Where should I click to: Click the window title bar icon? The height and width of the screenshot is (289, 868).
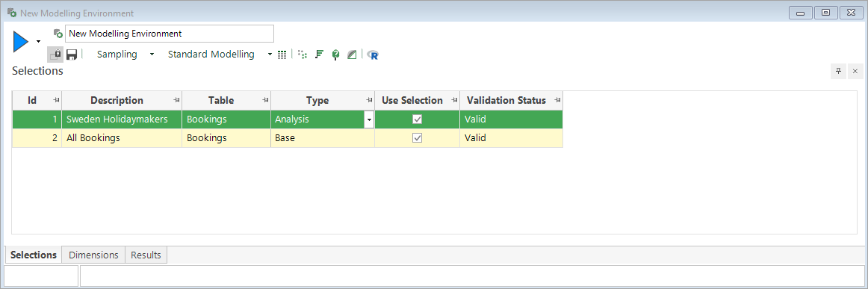tap(11, 12)
